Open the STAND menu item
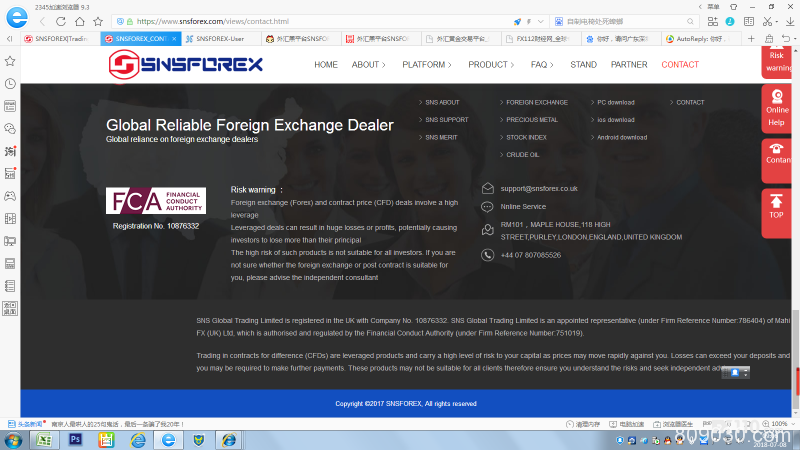 pos(583,65)
